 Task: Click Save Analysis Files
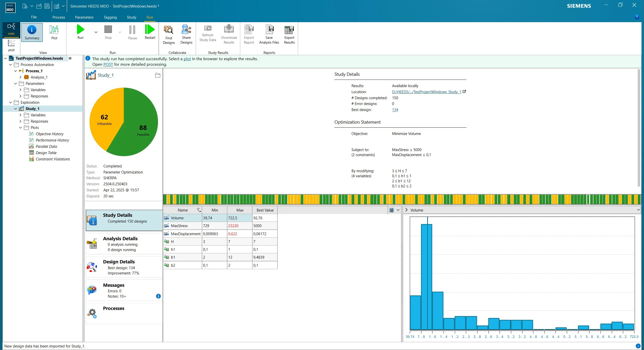(x=269, y=34)
